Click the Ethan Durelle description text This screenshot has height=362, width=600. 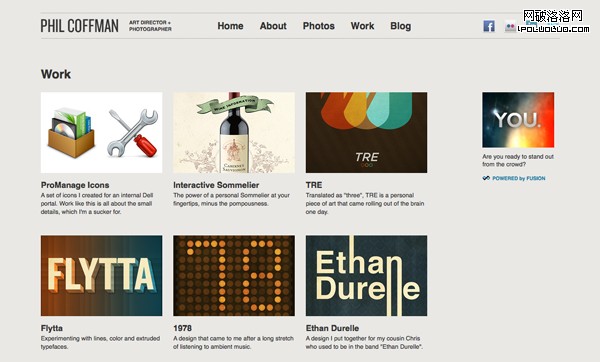coord(364,342)
